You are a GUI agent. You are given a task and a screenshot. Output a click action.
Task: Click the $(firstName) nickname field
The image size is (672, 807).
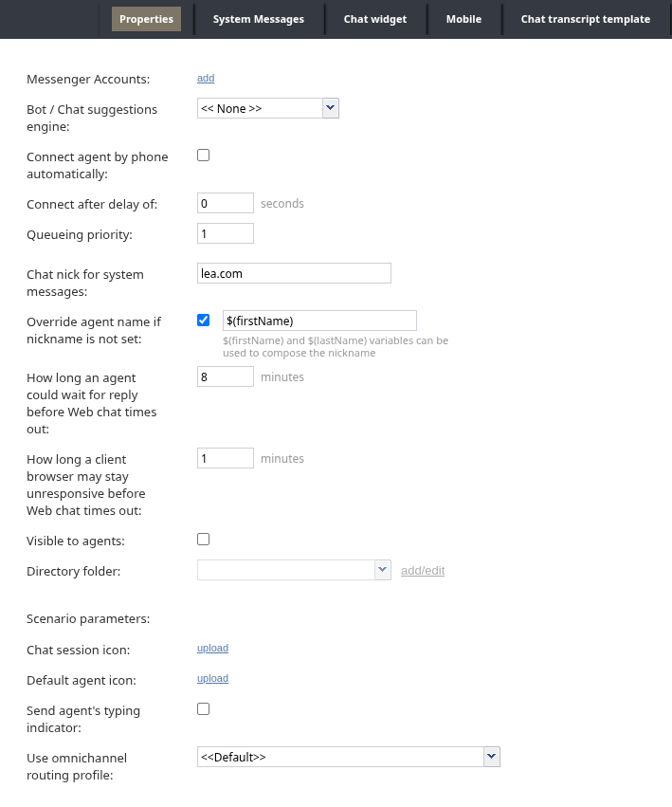319,321
